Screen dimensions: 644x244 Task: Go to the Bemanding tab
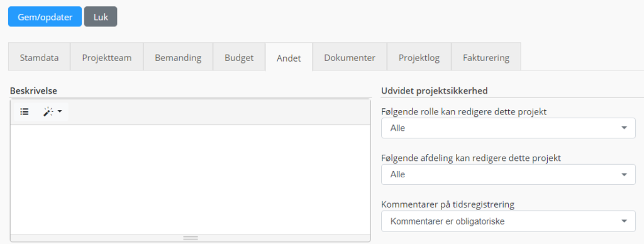[178, 57]
